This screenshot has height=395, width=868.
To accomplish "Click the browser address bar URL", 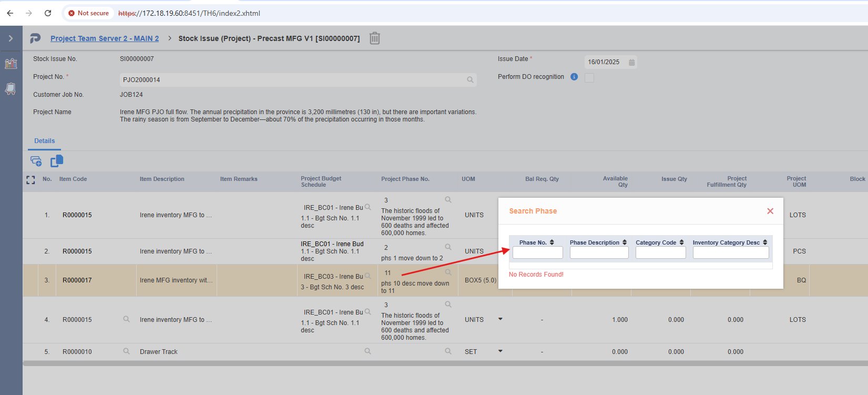I will 189,13.
